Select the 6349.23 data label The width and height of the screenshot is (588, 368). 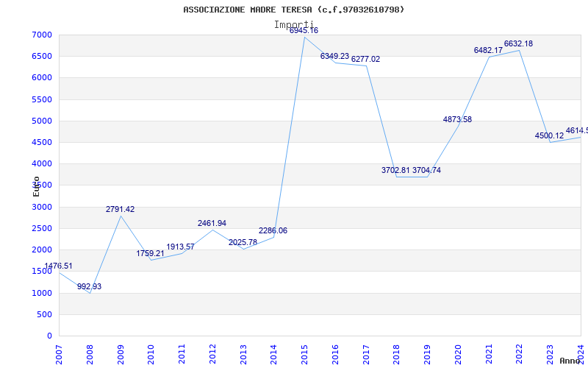[334, 57]
